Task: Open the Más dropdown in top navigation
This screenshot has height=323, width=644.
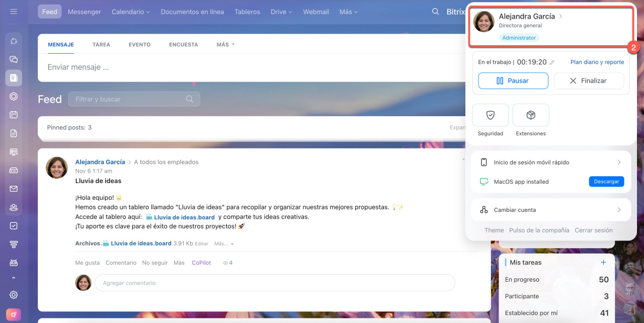Action: 348,12
